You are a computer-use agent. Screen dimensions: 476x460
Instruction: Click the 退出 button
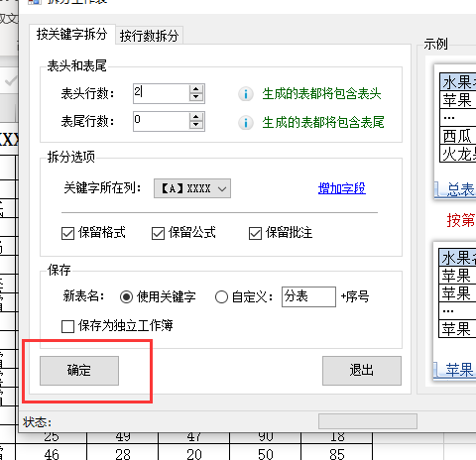362,371
